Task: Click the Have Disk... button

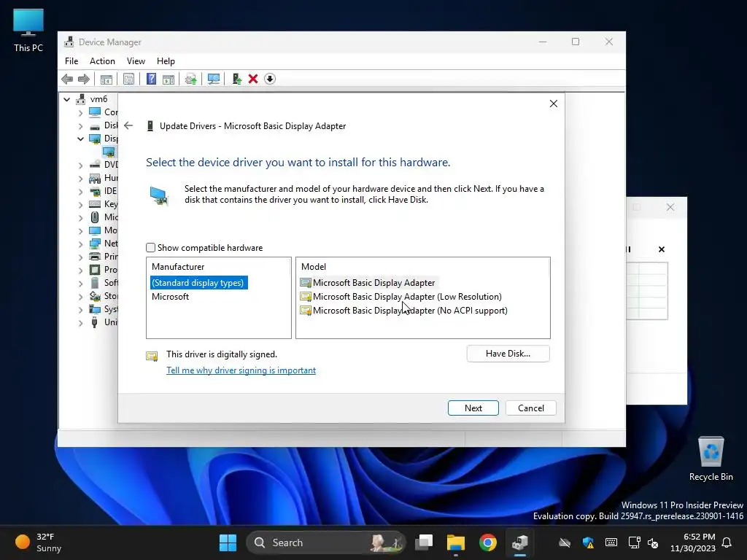Action: (508, 354)
